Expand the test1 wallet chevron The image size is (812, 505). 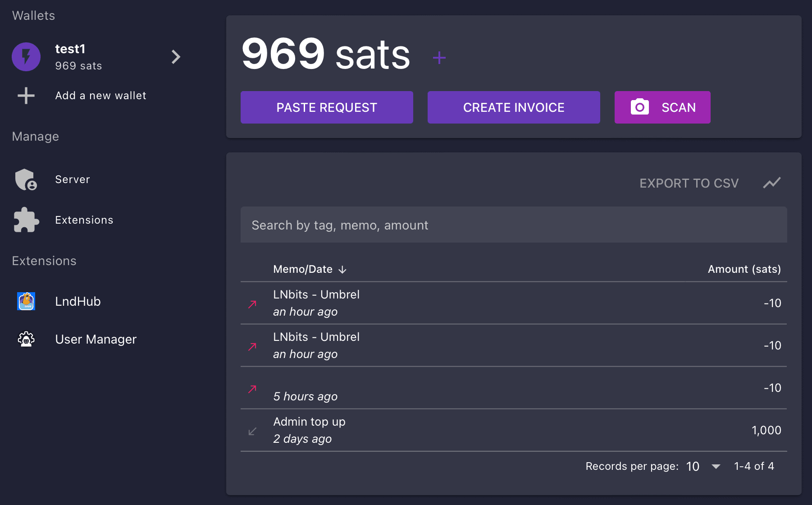176,57
